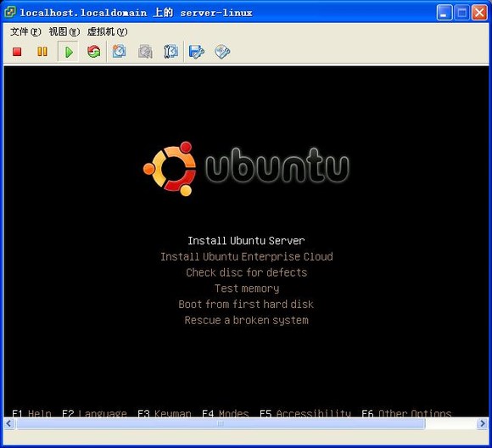Viewport: 492px width, 448px height.
Task: Select Boot from first hard disk
Action: point(246,305)
